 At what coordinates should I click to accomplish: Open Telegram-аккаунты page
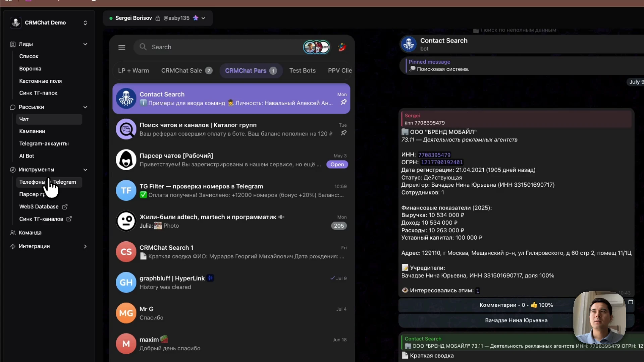pos(44,143)
